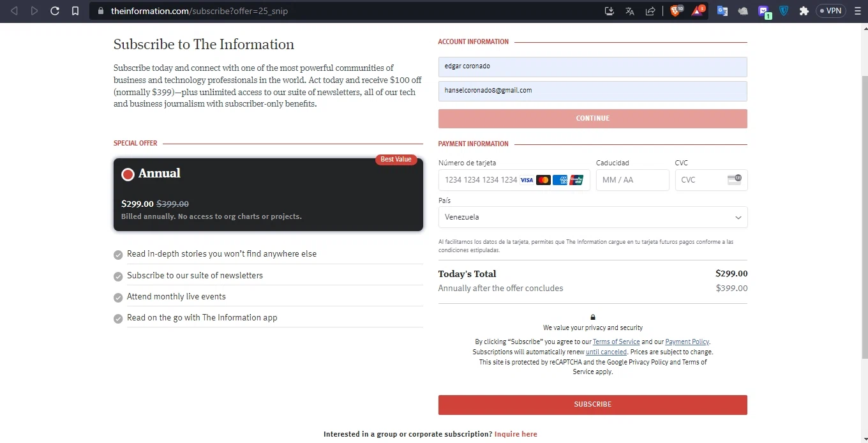
Task: Click the crossed-out $399.00 price in Annual card
Action: (x=173, y=204)
